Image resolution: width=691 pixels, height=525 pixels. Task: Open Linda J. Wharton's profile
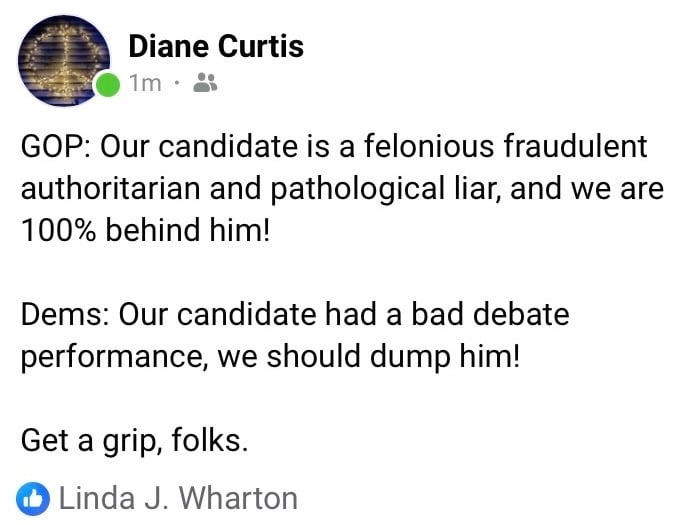[179, 497]
